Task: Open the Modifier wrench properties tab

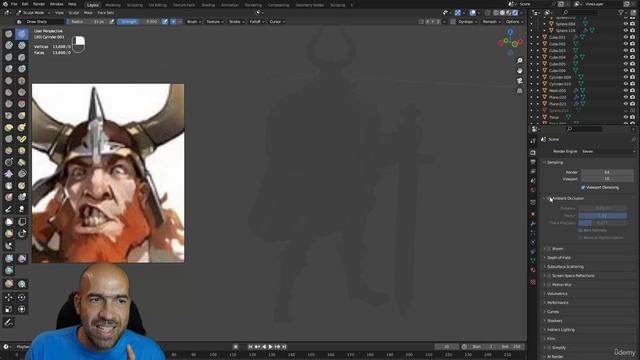Action: (x=533, y=223)
